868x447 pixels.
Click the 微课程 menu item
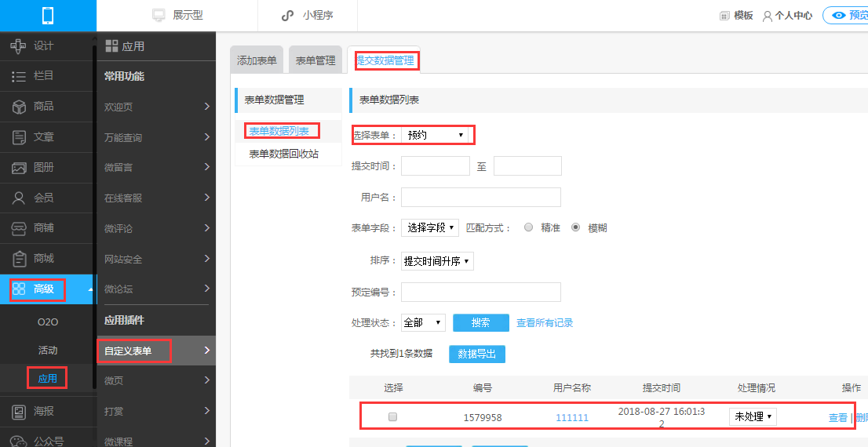(x=119, y=442)
